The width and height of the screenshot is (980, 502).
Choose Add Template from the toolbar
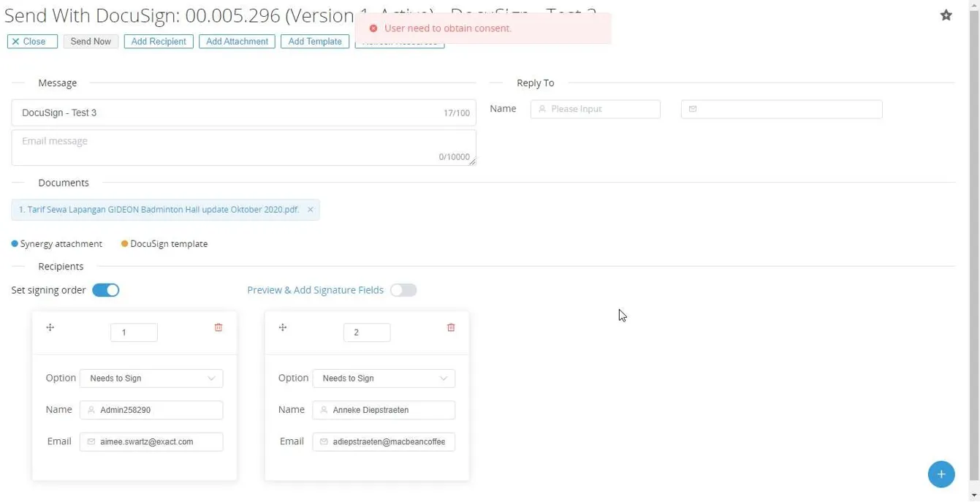315,42
